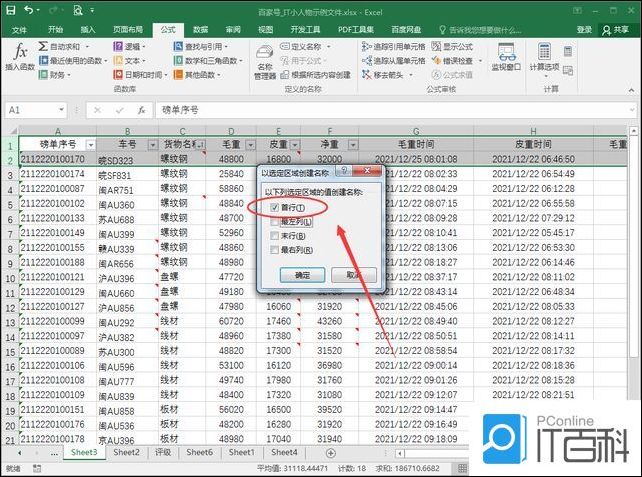Toggle the Right column (最右列) checkbox
Viewport: 642px width, 477px height.
point(274,250)
